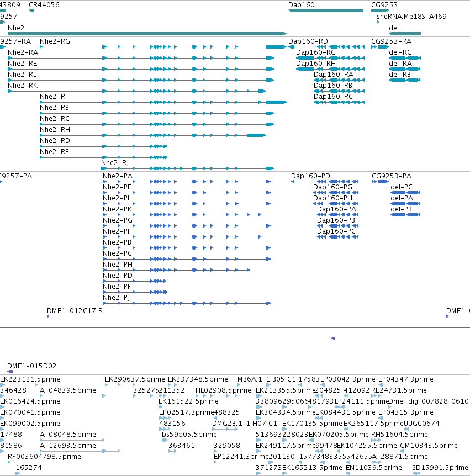The height and width of the screenshot is (476, 470).
Task: Click transcript label CG9253-RA
Action: (391, 41)
